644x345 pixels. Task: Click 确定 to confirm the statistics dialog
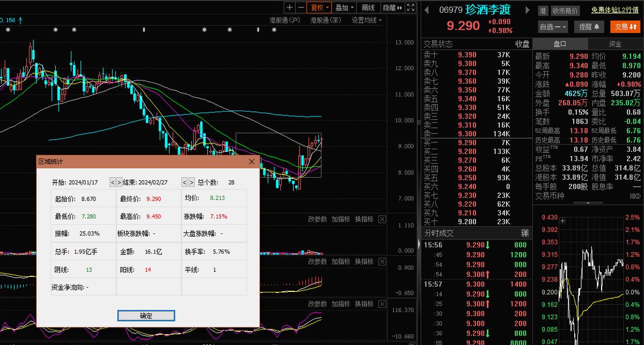[146, 315]
